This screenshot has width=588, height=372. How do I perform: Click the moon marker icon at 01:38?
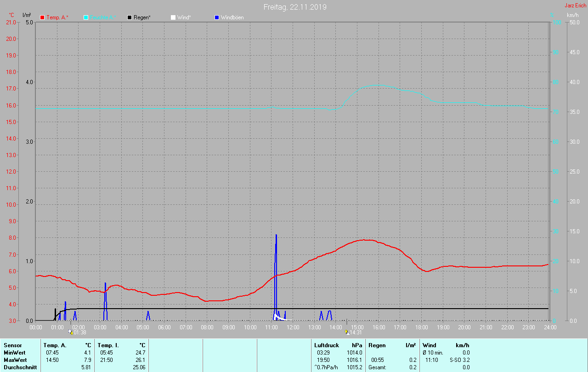(70, 332)
